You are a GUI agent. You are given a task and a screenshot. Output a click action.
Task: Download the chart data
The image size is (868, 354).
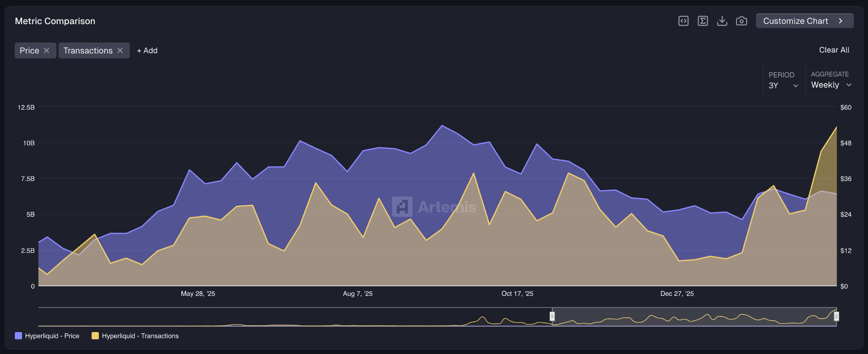coord(722,21)
